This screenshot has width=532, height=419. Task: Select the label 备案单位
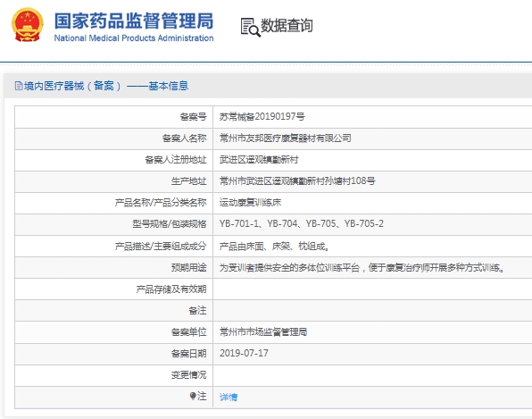pos(188,332)
